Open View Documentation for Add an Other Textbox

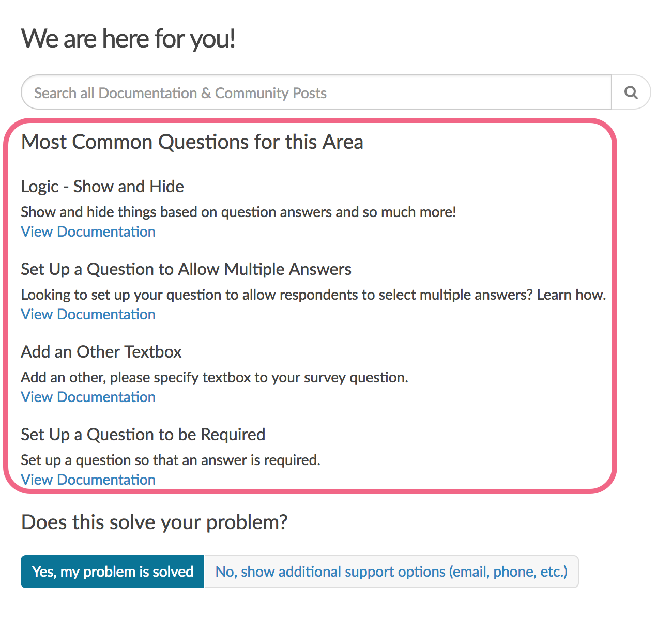click(x=88, y=397)
